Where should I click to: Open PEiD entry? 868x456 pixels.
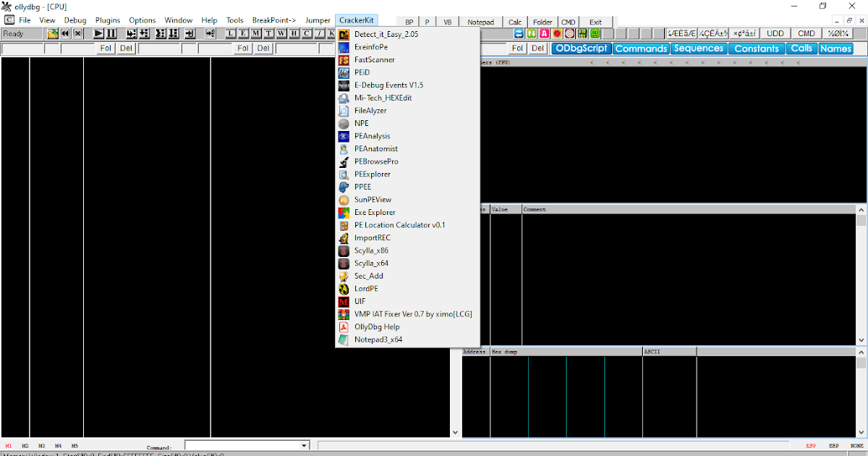(x=407, y=72)
